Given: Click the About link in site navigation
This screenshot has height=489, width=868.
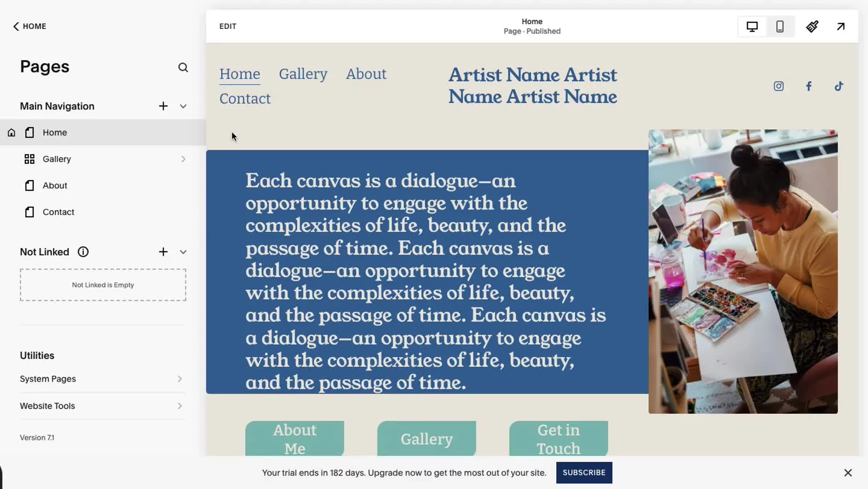Looking at the screenshot, I should click(366, 74).
